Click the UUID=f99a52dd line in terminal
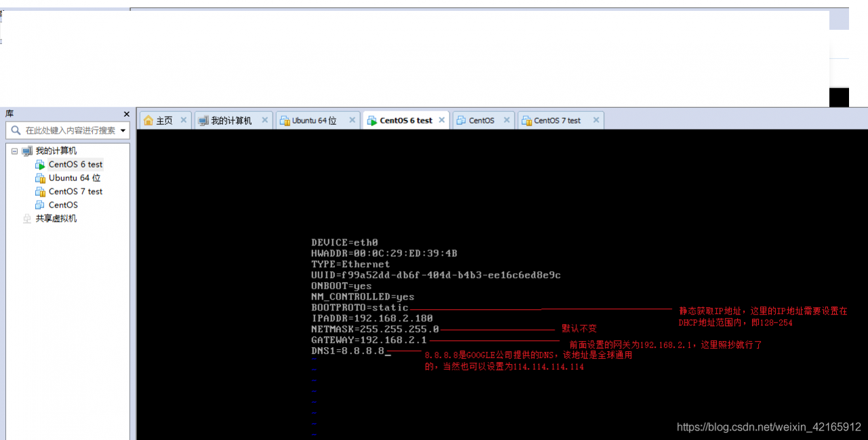 pyautogui.click(x=436, y=275)
